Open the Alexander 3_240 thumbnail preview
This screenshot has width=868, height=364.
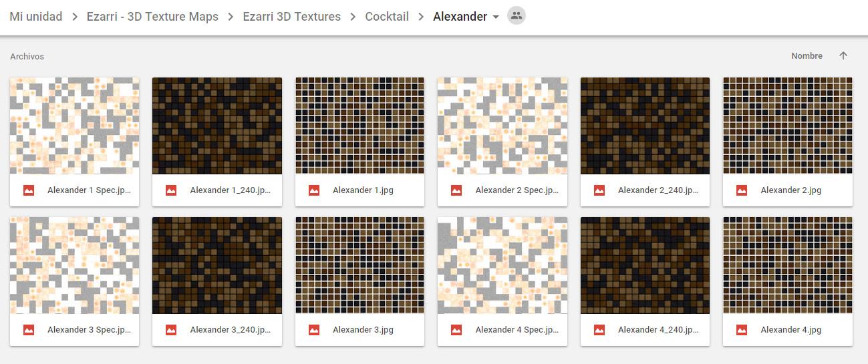217,265
